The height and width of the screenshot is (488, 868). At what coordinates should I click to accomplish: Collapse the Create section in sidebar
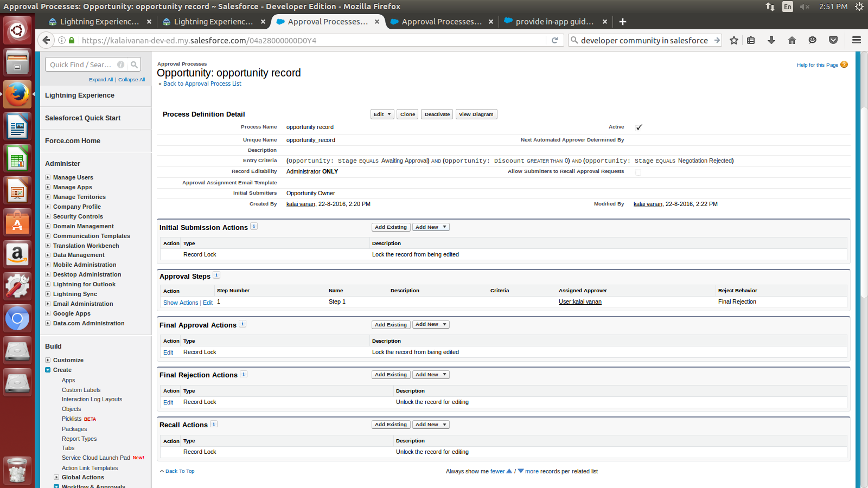[48, 370]
